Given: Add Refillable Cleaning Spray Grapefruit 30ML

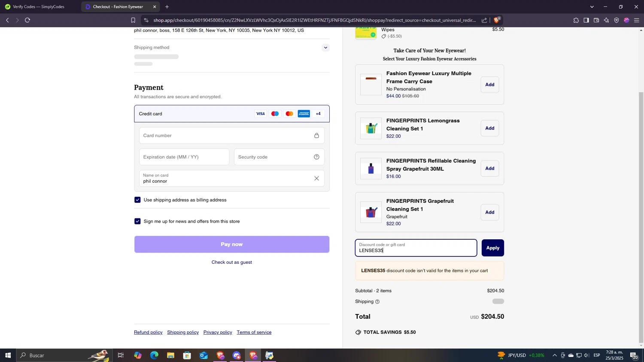Looking at the screenshot, I should (489, 169).
